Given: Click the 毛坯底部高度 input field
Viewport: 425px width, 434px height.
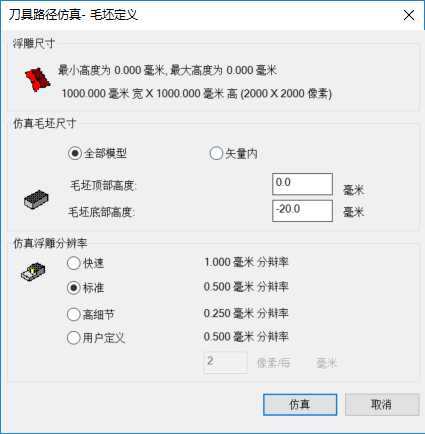Looking at the screenshot, I should [x=302, y=211].
